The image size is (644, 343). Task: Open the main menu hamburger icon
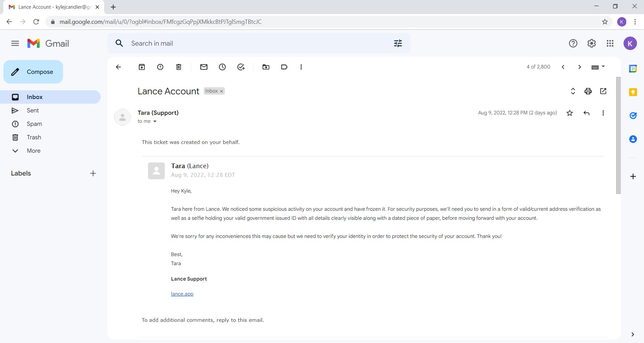[x=15, y=43]
